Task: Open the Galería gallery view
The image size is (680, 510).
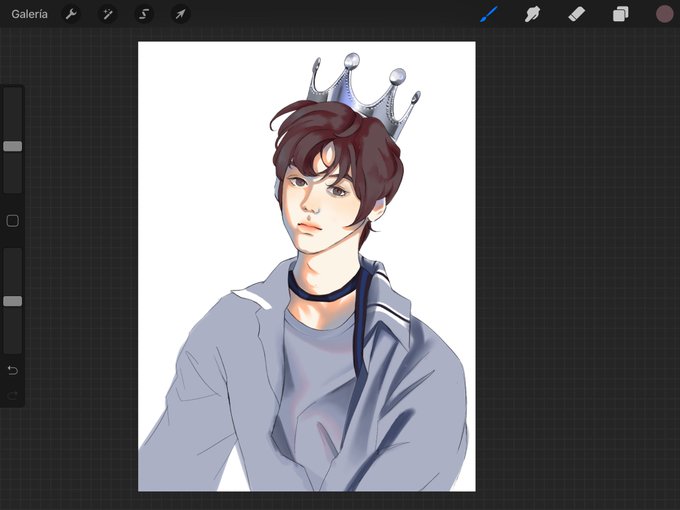Action: coord(29,14)
